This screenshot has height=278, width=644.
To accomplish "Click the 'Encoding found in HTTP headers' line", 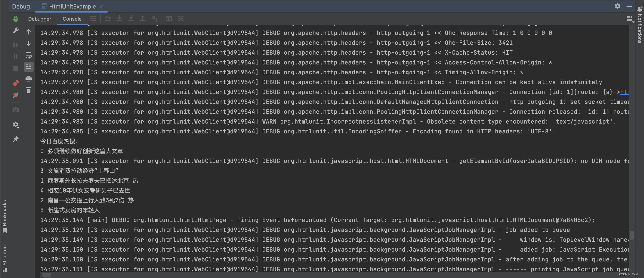I will pyautogui.click(x=298, y=131).
